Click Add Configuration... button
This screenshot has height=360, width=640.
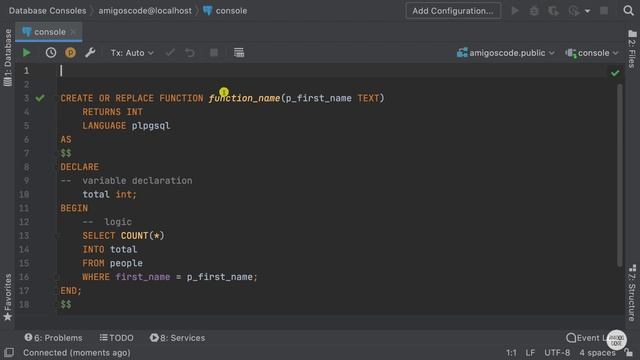pos(453,11)
